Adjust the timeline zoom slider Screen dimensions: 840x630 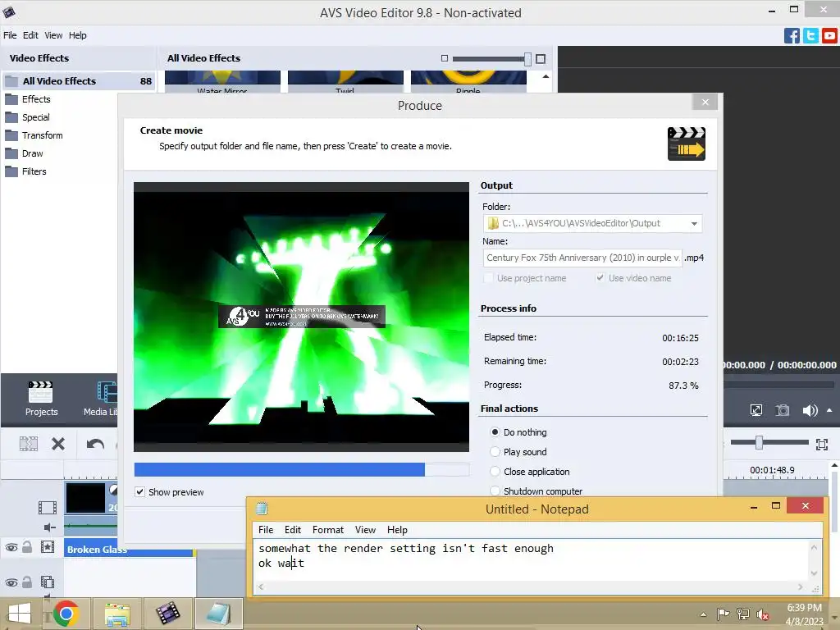pyautogui.click(x=759, y=442)
